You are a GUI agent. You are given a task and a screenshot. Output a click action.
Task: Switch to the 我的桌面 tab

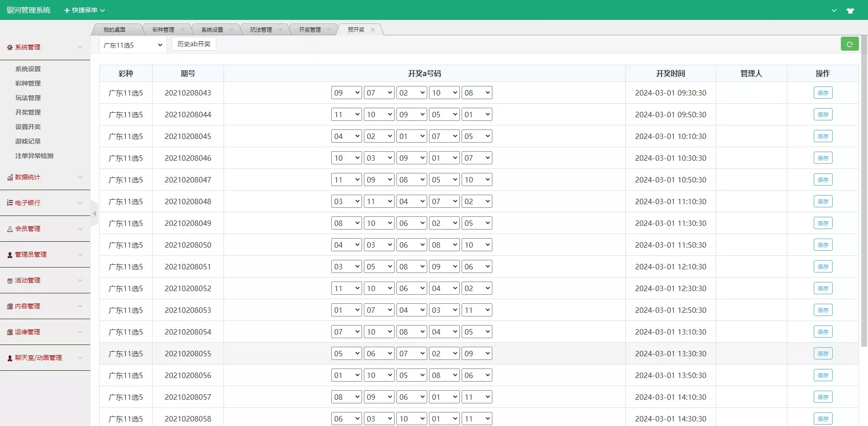coord(114,30)
